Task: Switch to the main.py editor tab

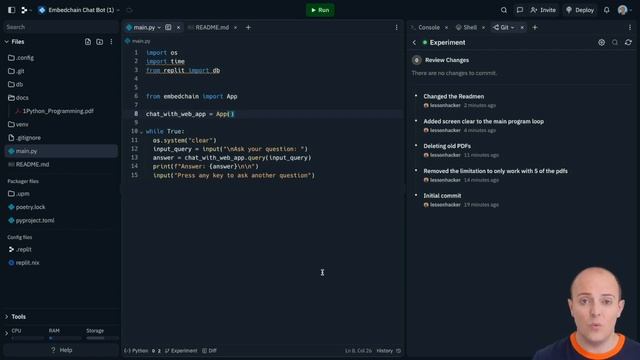Action: 144,27
